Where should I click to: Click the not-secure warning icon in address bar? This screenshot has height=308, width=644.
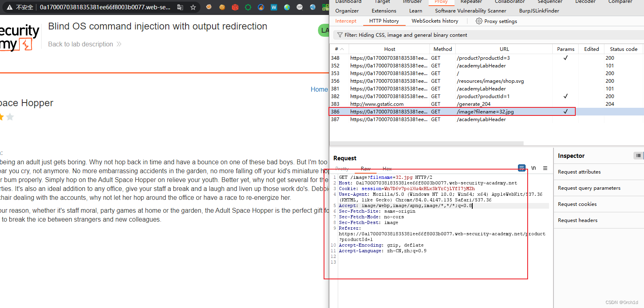pos(10,7)
